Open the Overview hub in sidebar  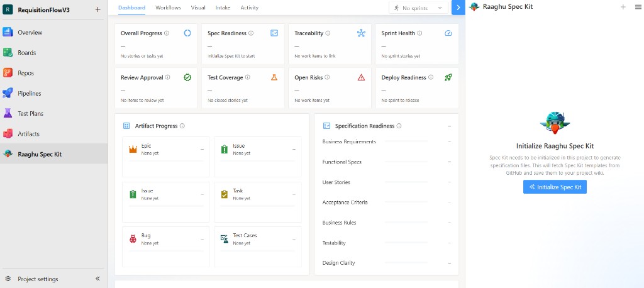pos(54,33)
